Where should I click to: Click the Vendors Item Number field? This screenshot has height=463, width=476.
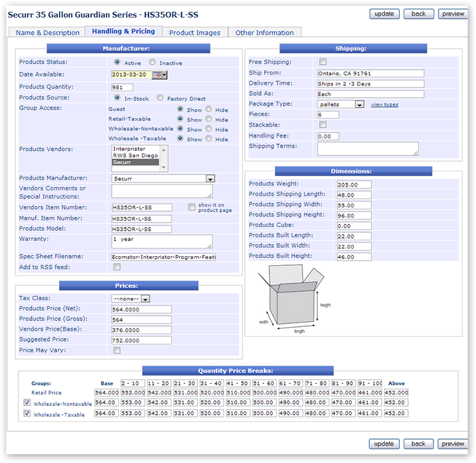click(x=142, y=207)
